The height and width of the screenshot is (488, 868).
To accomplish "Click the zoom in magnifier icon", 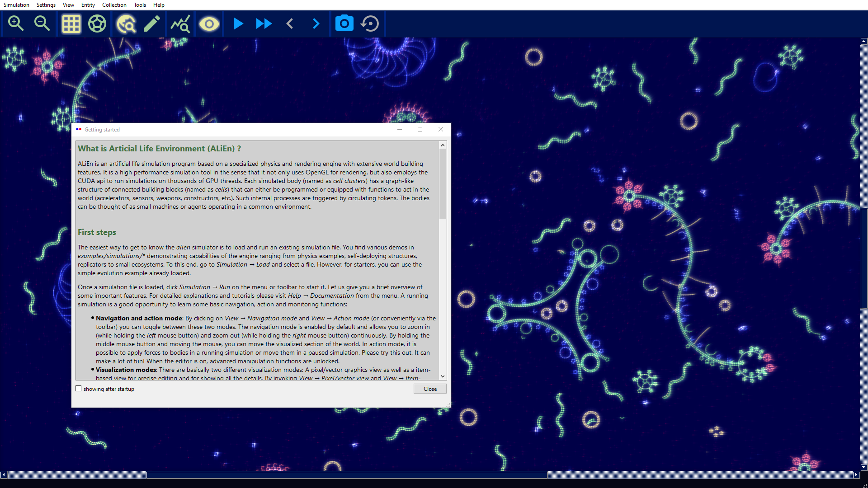I will pos(16,23).
